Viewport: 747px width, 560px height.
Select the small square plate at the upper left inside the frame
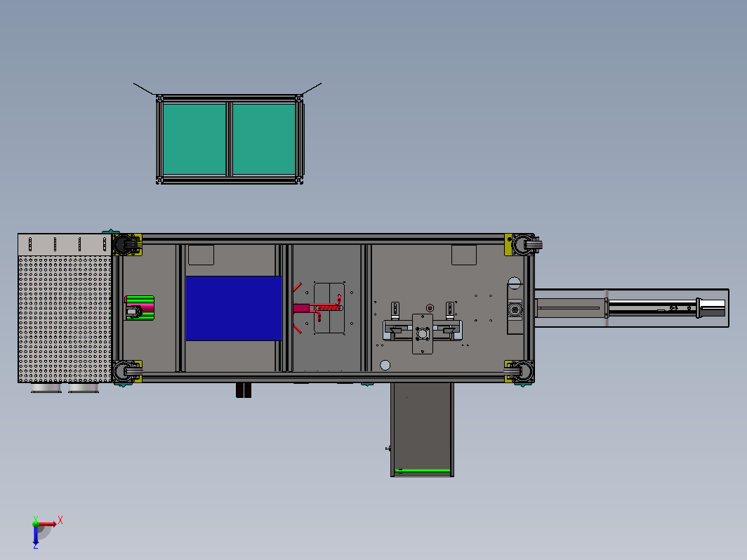(201, 255)
